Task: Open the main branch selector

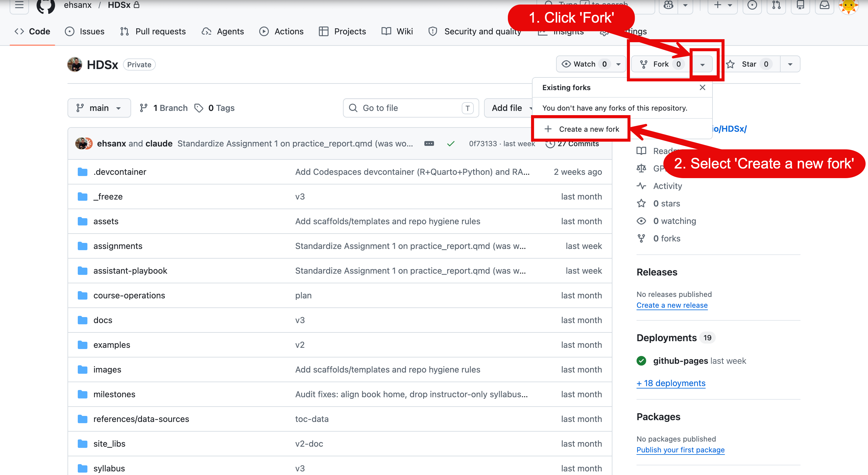Action: pos(99,108)
